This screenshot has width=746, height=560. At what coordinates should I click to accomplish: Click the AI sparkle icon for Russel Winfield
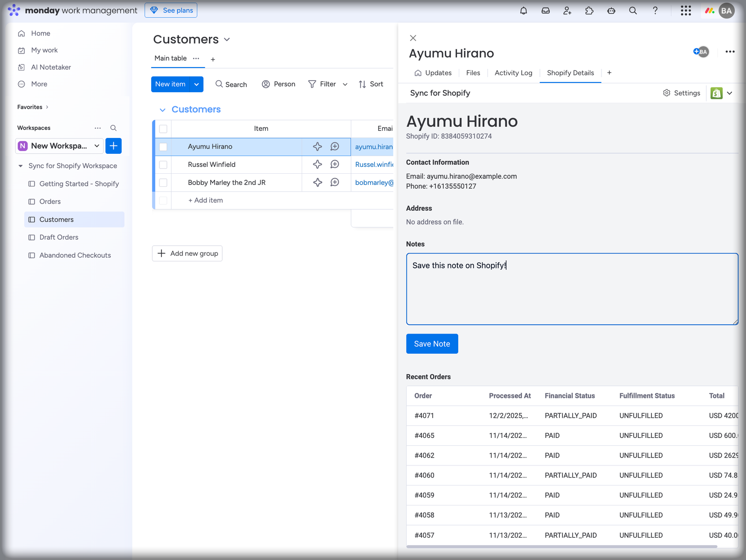pyautogui.click(x=318, y=164)
